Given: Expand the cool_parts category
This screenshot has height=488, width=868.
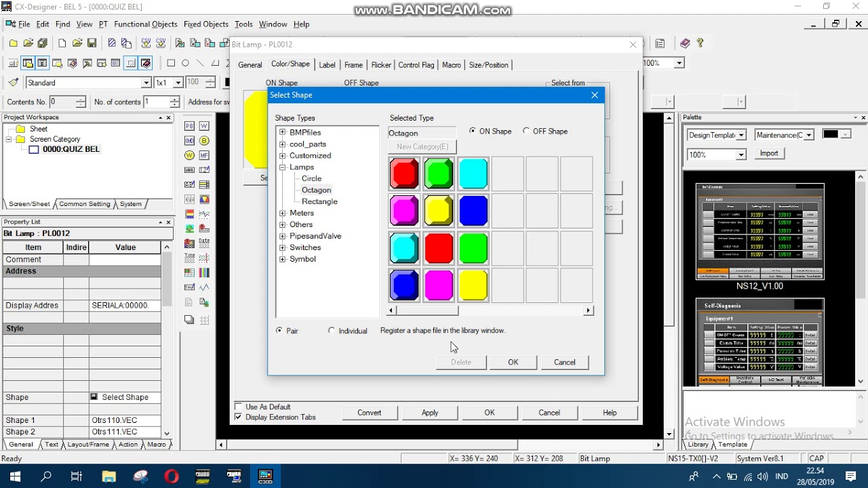Looking at the screenshot, I should 283,144.
